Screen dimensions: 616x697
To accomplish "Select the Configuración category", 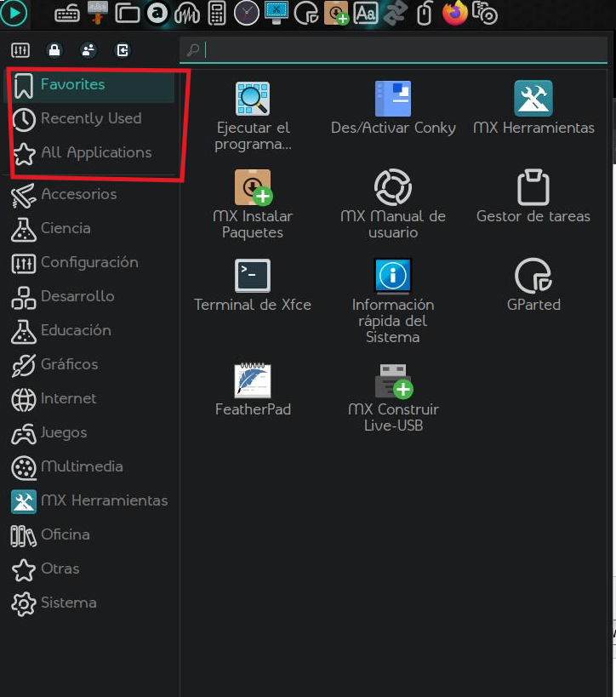I will click(89, 263).
